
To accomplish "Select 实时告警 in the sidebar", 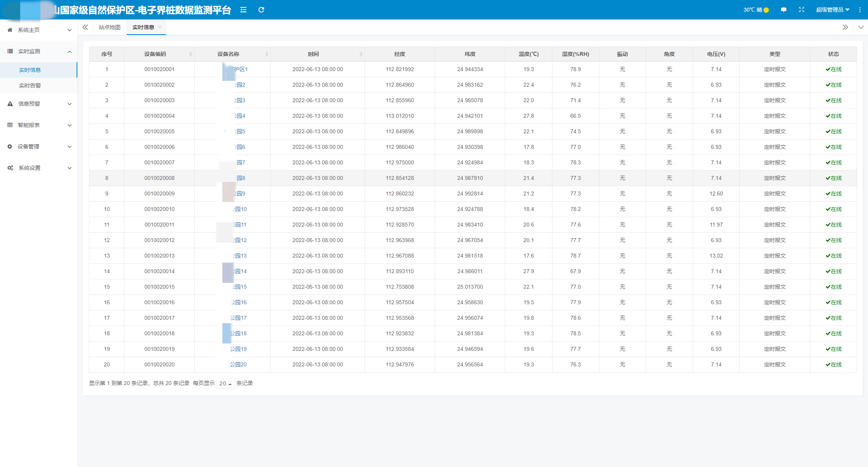I will point(30,85).
